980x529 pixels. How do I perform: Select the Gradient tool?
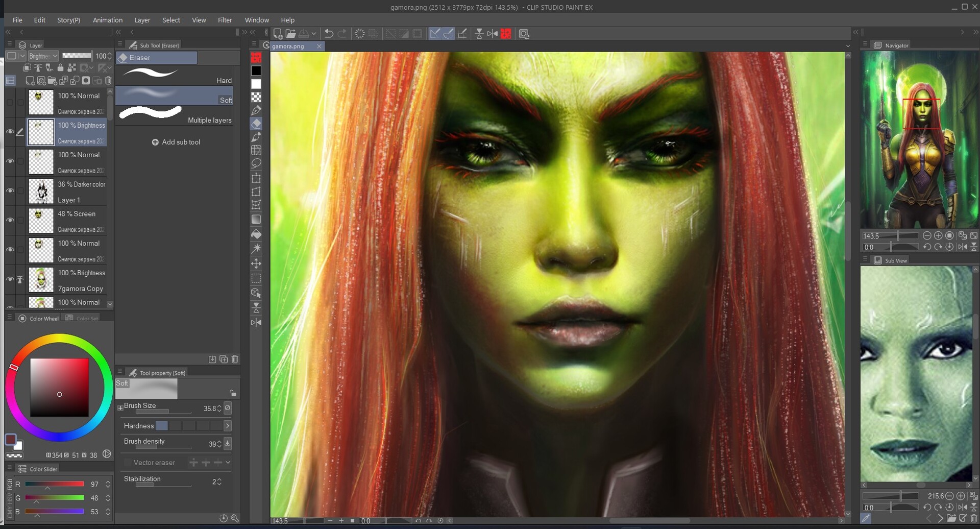click(256, 219)
